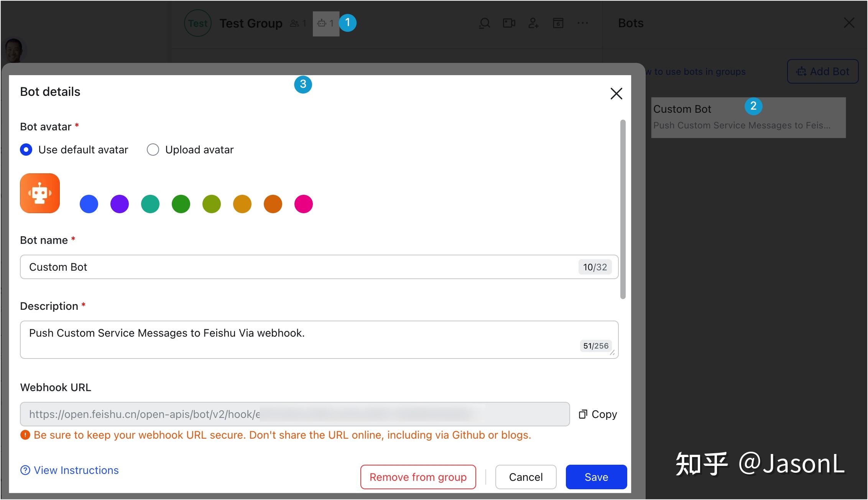Image resolution: width=868 pixels, height=500 pixels.
Task: Choose the purple avatar color
Action: click(120, 204)
